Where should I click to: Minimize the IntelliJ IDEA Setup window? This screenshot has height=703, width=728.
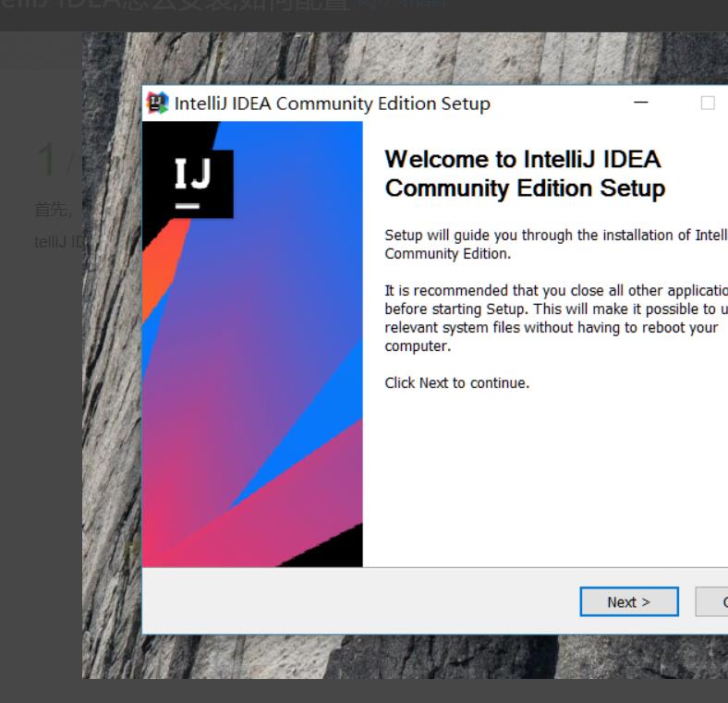coord(641,103)
